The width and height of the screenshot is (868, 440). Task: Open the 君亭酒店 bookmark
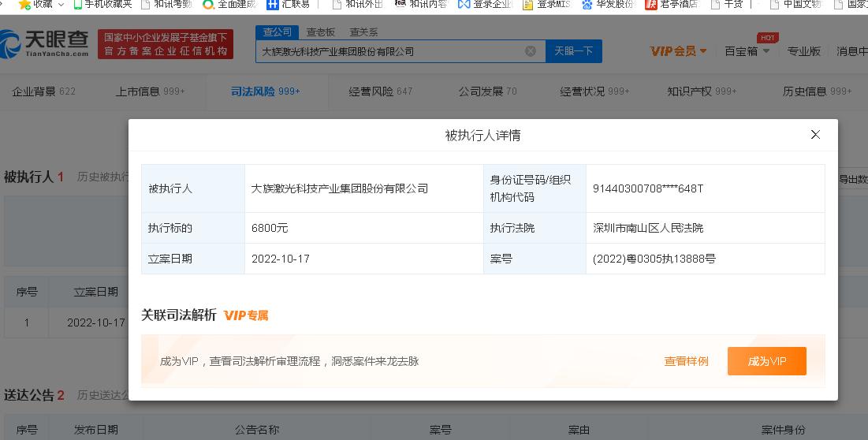[x=672, y=5]
